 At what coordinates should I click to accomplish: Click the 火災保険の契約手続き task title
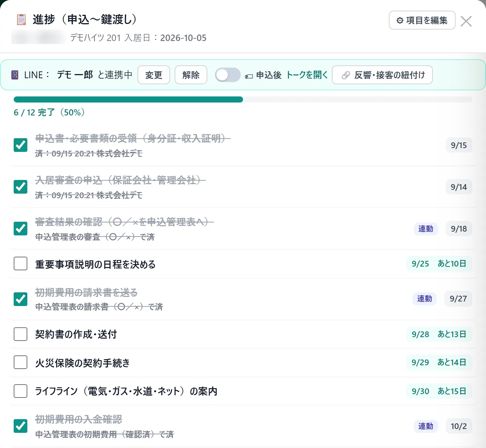pyautogui.click(x=82, y=363)
